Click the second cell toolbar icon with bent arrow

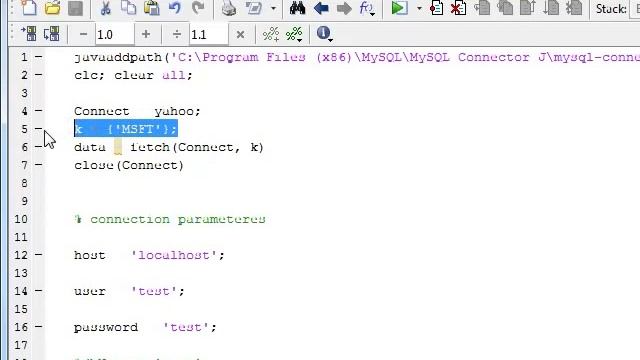coord(52,33)
